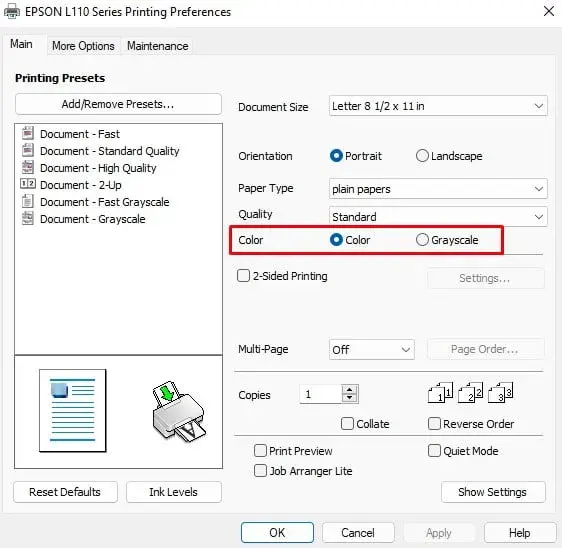Viewport: 562px width, 548px height.
Task: Open the Multi-Page dropdown
Action: [372, 349]
